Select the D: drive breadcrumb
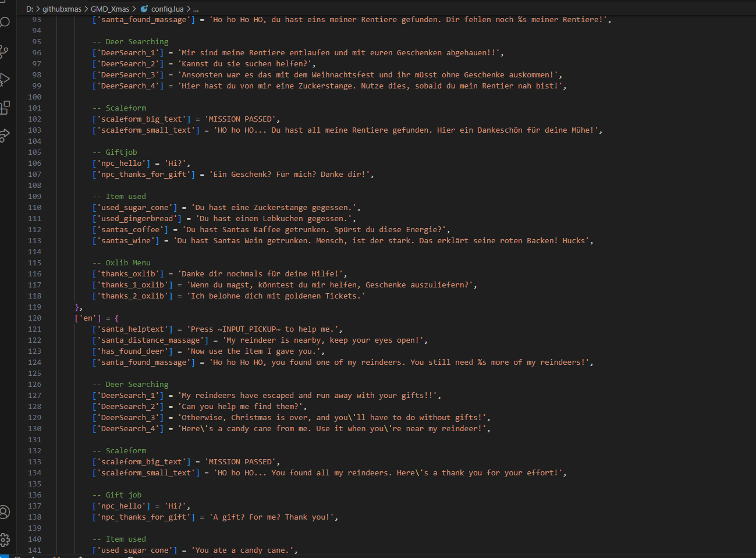The height and width of the screenshot is (558, 756). click(x=30, y=9)
